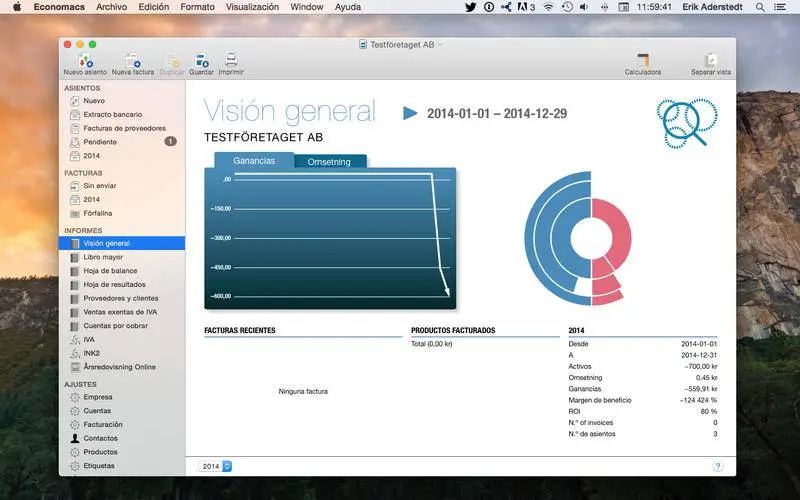Click the Ninguna factura text
This screenshot has height=500, width=800.
click(x=303, y=391)
